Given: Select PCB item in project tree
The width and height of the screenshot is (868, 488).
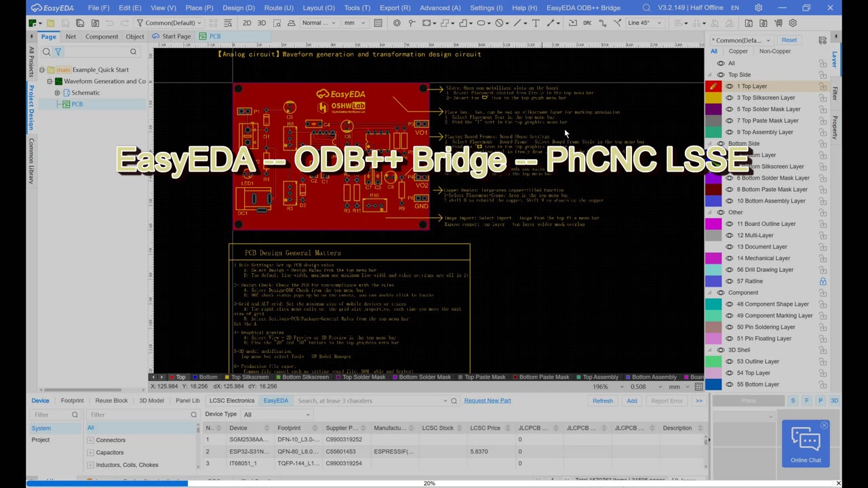Looking at the screenshot, I should click(77, 104).
